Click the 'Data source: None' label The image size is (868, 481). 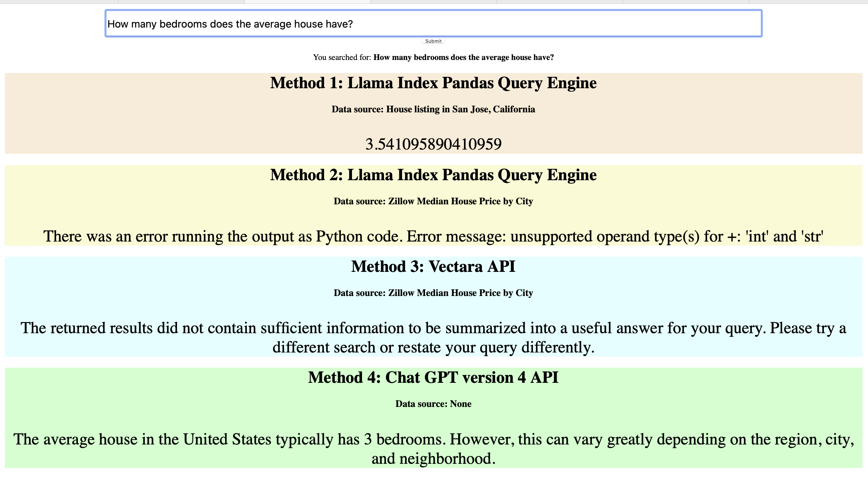433,404
